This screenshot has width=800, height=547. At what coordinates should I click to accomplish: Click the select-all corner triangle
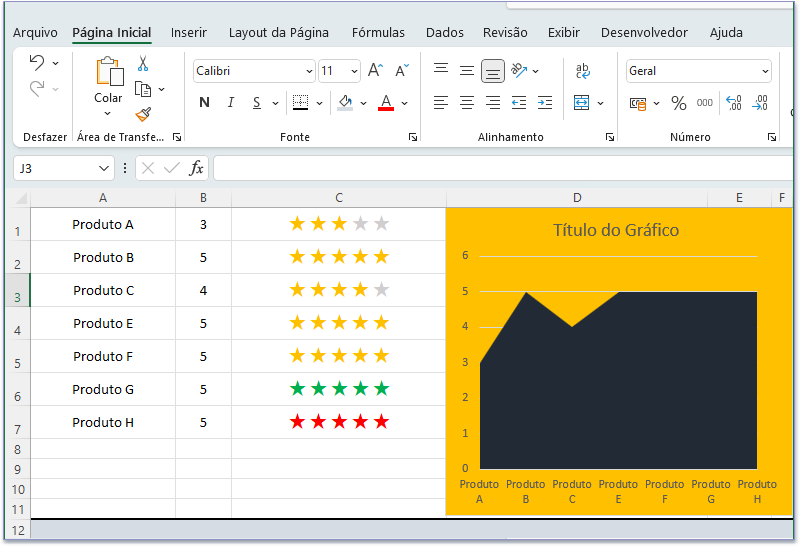coord(20,198)
